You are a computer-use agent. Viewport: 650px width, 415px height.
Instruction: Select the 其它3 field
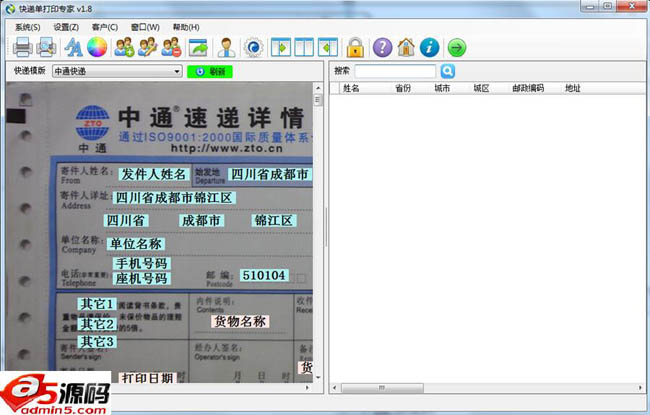pyautogui.click(x=97, y=342)
